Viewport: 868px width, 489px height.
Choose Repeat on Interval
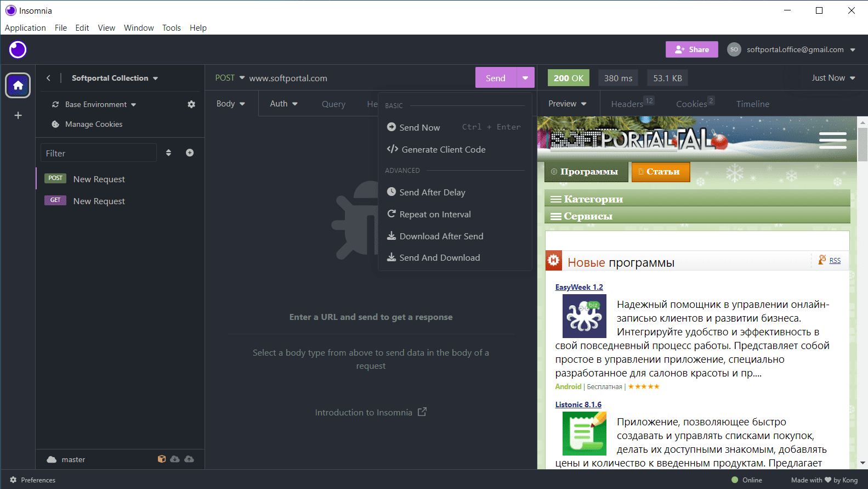(x=455, y=214)
